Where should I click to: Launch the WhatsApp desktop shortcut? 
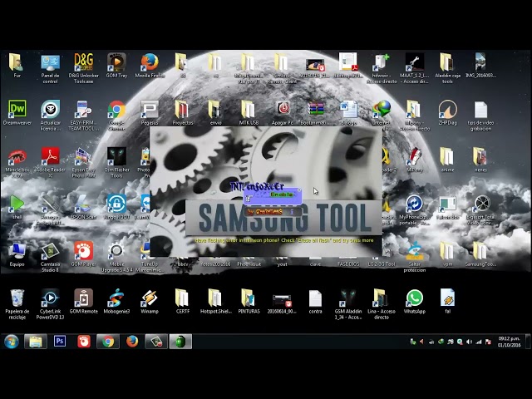pyautogui.click(x=415, y=301)
